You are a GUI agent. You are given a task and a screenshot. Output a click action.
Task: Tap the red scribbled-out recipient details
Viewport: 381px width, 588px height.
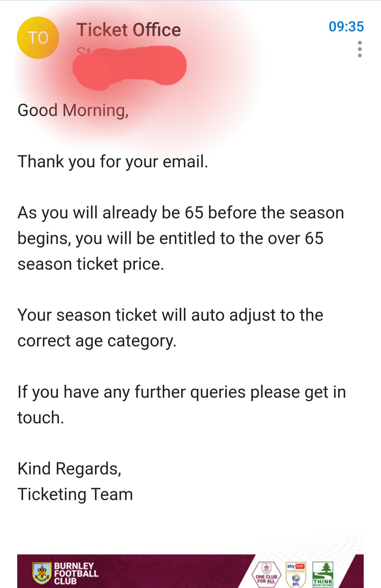pyautogui.click(x=129, y=67)
